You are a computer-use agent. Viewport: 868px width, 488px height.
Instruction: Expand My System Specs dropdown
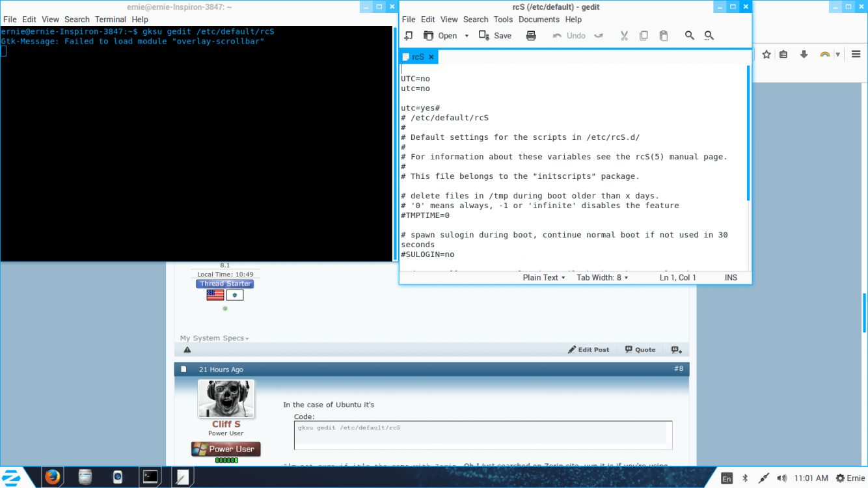coord(215,338)
